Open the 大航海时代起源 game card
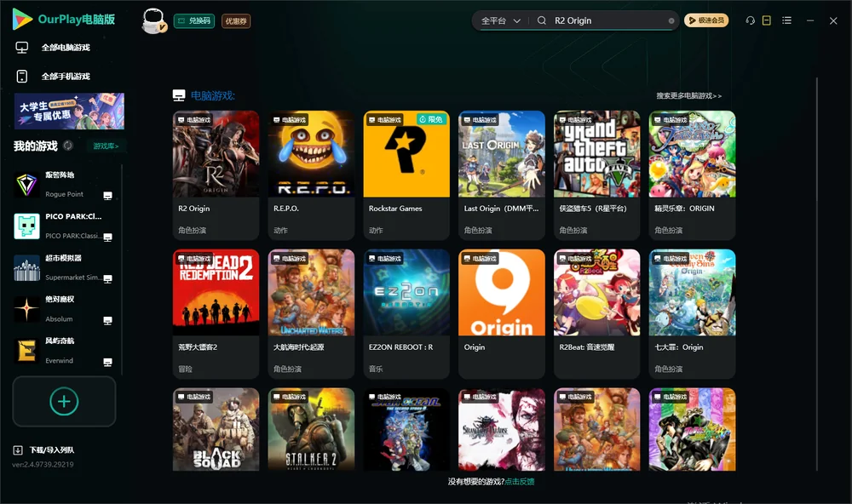The height and width of the screenshot is (504, 852). (311, 314)
